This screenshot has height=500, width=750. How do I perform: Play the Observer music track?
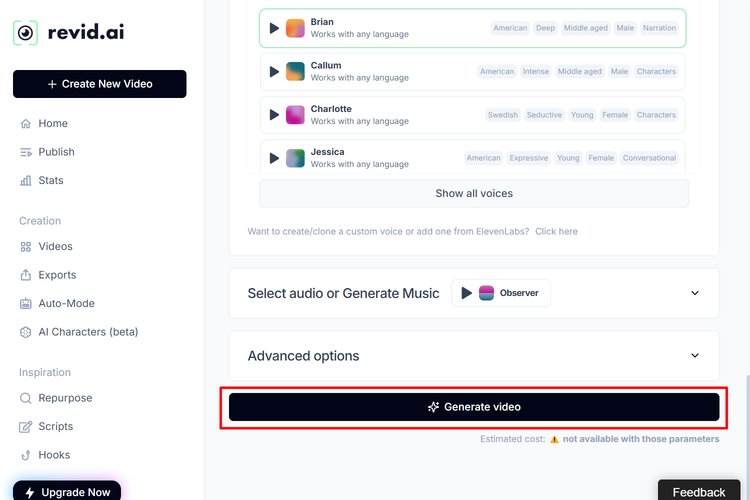pos(466,293)
